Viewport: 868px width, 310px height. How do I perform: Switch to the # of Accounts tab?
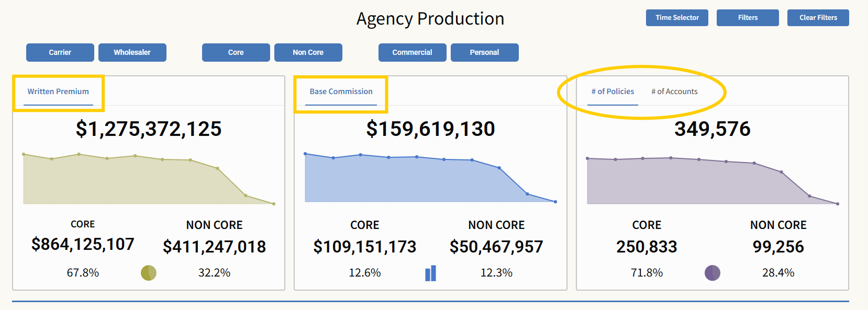(674, 91)
